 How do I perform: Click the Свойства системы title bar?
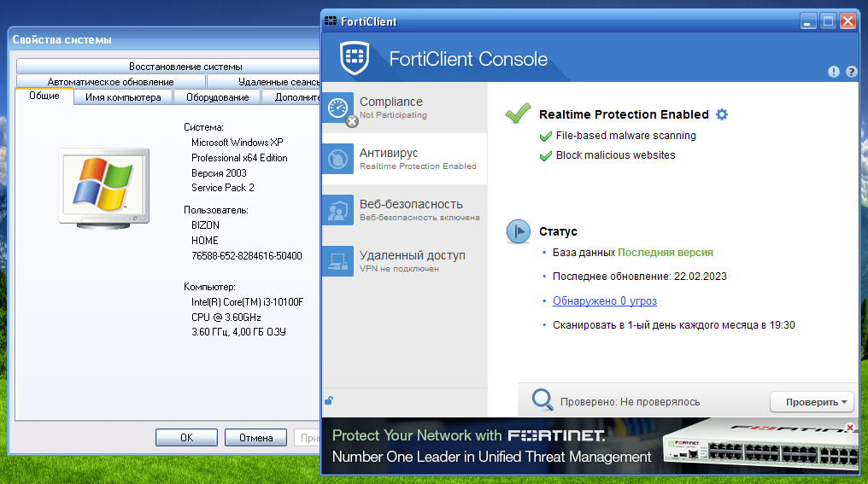point(165,40)
